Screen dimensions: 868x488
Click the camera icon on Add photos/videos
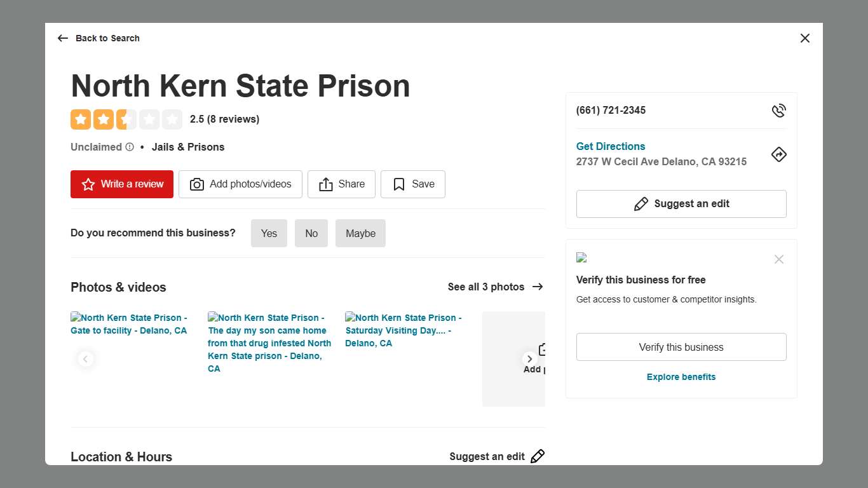click(197, 184)
